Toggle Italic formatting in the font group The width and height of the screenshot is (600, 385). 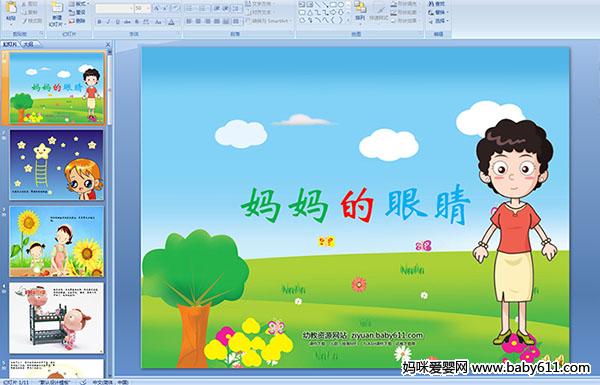[x=108, y=22]
